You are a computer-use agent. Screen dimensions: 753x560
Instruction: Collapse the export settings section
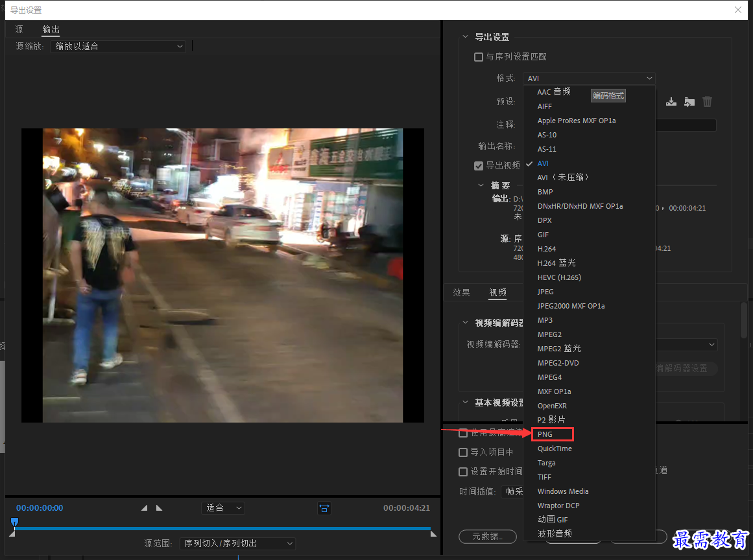[x=465, y=37]
